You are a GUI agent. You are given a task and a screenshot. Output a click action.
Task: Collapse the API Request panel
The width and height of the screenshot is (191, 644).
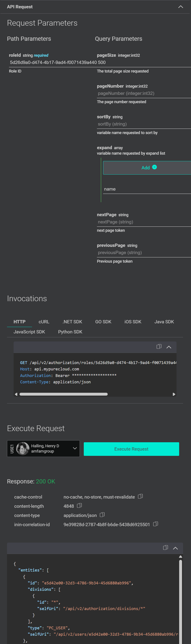coord(180,7)
